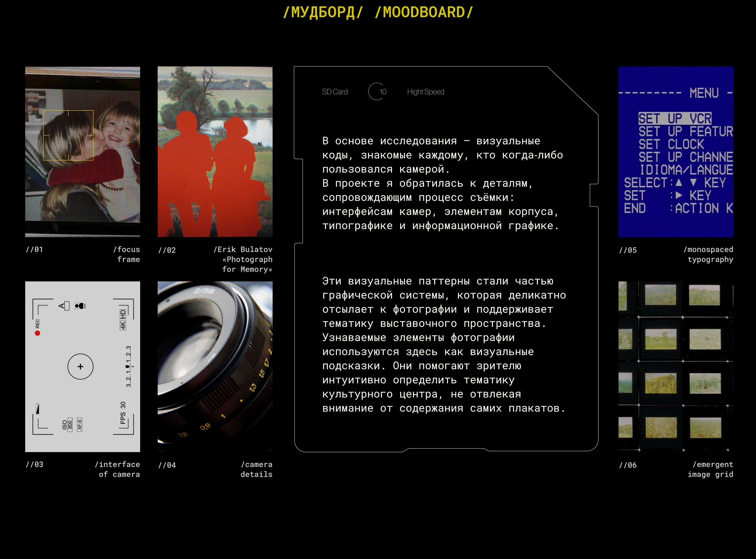
Task: Click the '//05' caption number
Action: [628, 250]
